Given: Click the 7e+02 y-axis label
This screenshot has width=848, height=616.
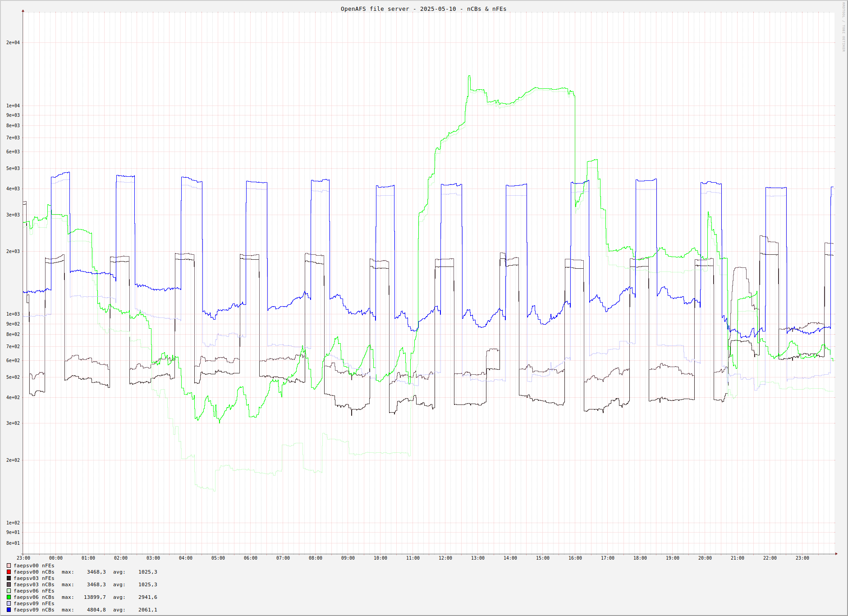Looking at the screenshot, I should (13, 346).
